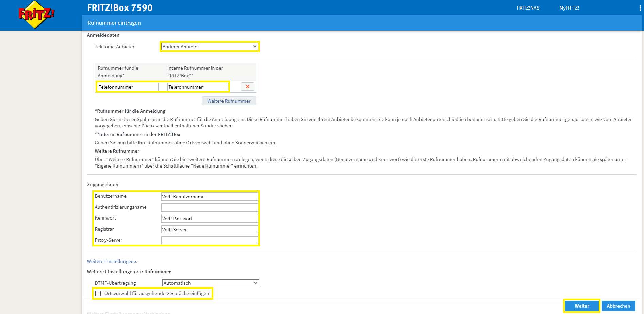Image resolution: width=644 pixels, height=314 pixels.
Task: Click the DTMF-Übertragung label
Action: click(115, 283)
